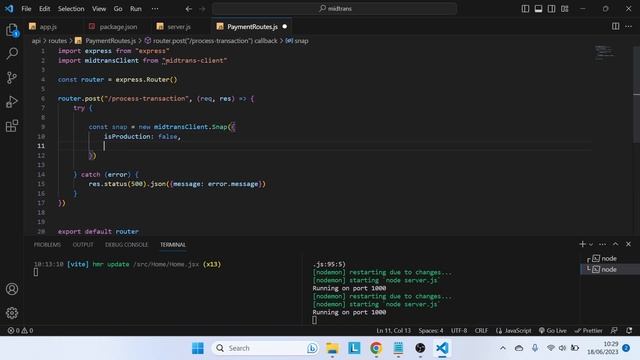The width and height of the screenshot is (640, 360).
Task: Open the Explorer view in activity bar
Action: click(12, 30)
